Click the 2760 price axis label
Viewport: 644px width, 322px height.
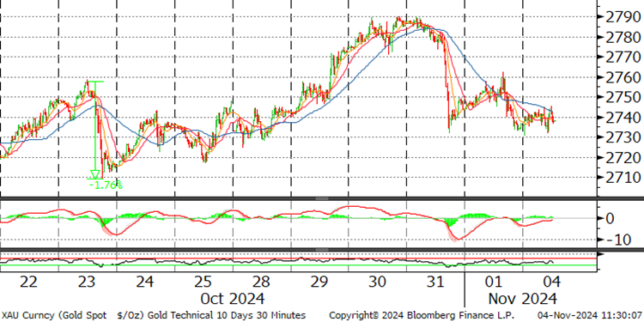point(623,77)
